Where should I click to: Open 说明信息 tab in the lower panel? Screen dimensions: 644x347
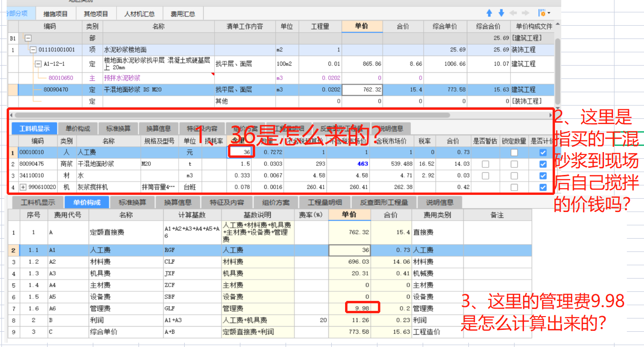click(440, 202)
